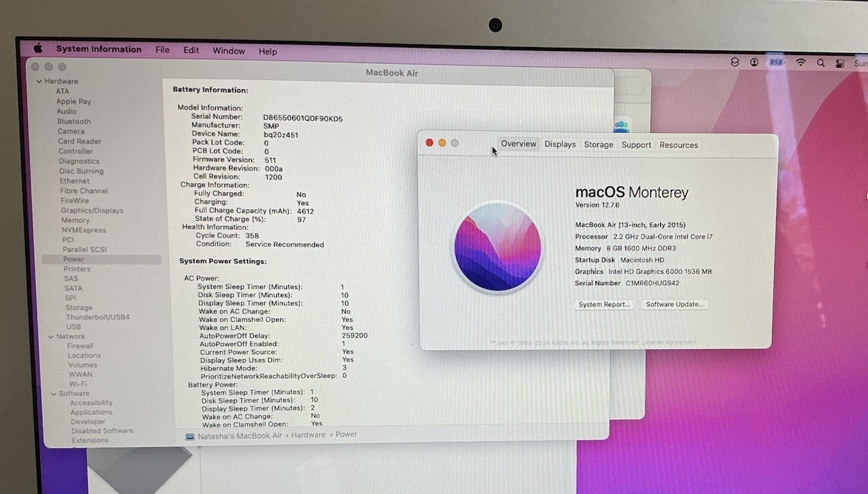Collapse the Software section in sidebar

click(x=53, y=393)
